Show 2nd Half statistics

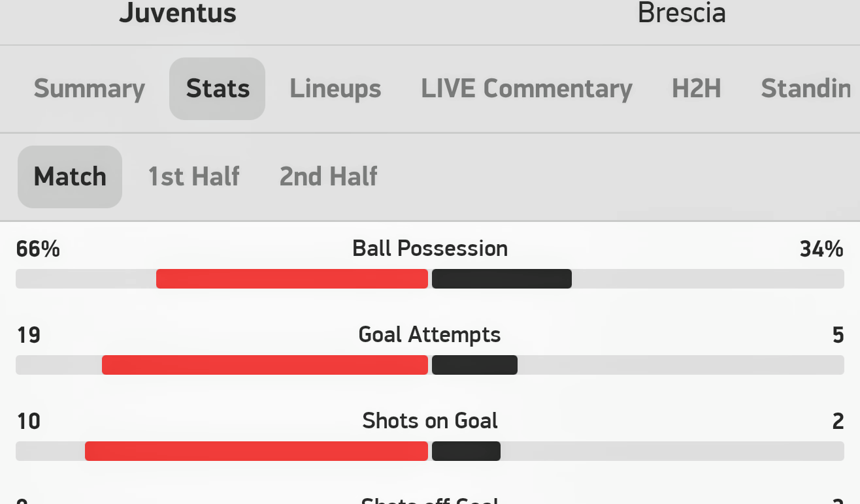328,177
